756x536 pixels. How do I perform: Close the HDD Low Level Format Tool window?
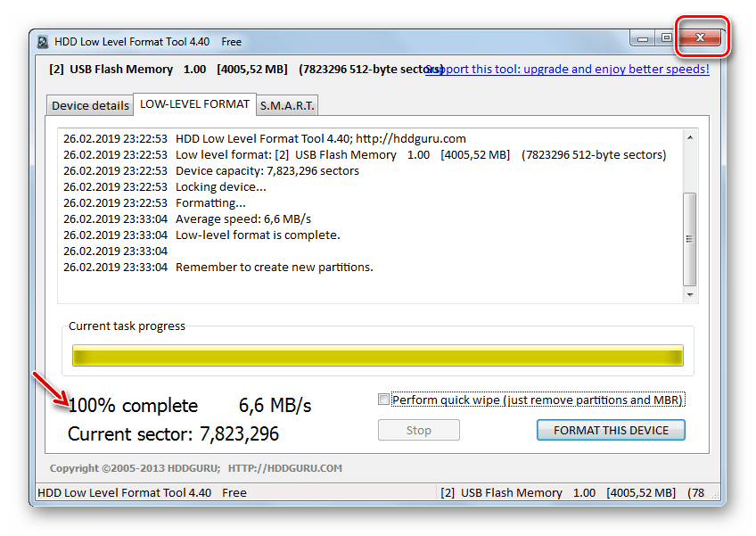point(701,37)
